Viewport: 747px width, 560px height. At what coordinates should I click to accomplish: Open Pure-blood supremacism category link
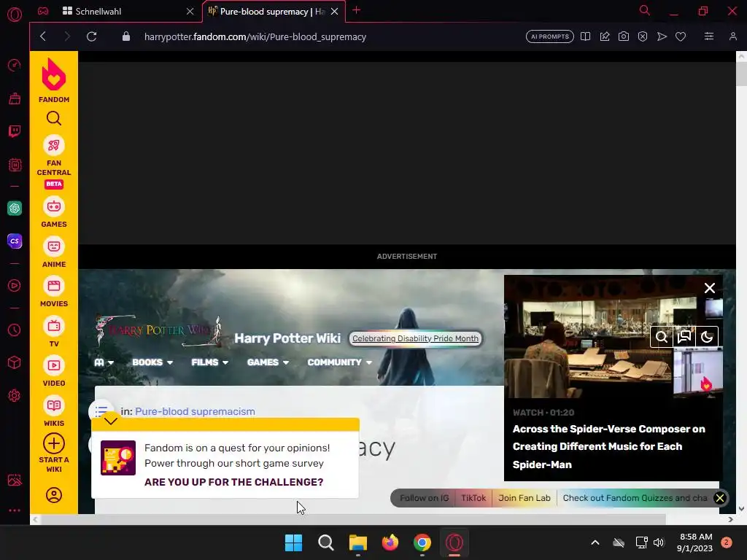[x=195, y=411]
